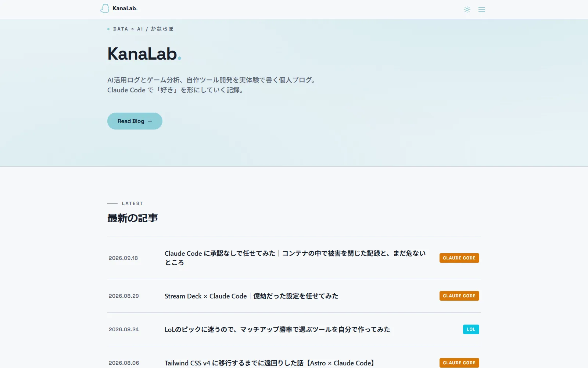Open the article about Claude Code without approval

point(295,258)
